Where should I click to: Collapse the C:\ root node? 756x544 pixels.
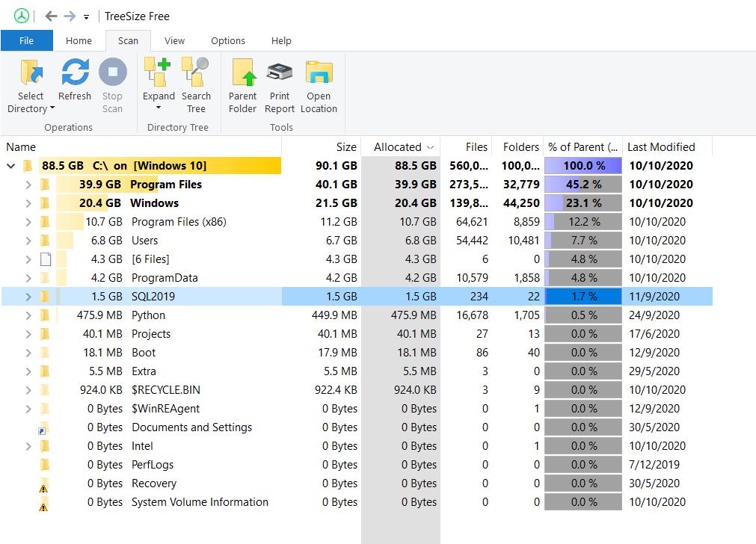(10, 166)
